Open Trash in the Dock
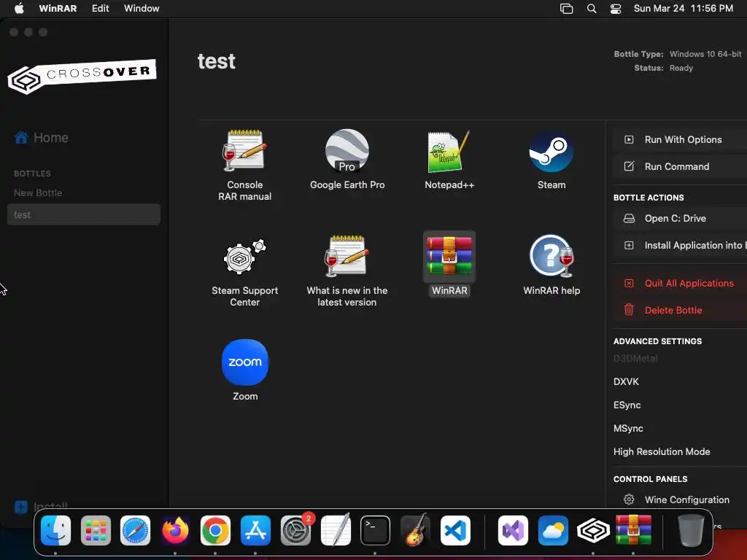 [x=691, y=531]
